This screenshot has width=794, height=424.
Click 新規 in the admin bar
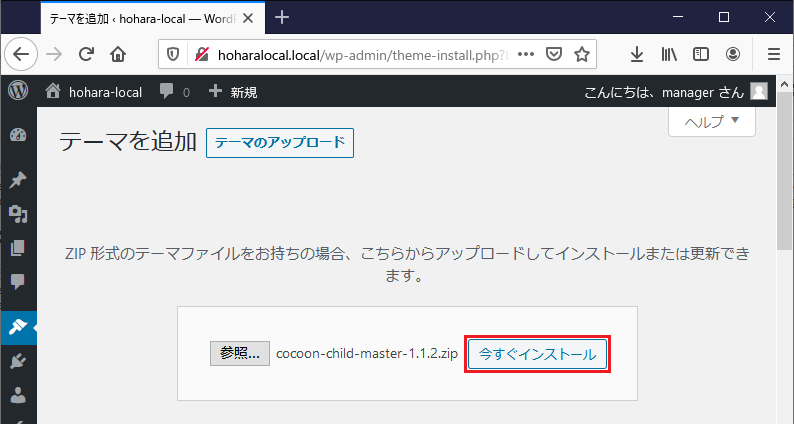[233, 92]
